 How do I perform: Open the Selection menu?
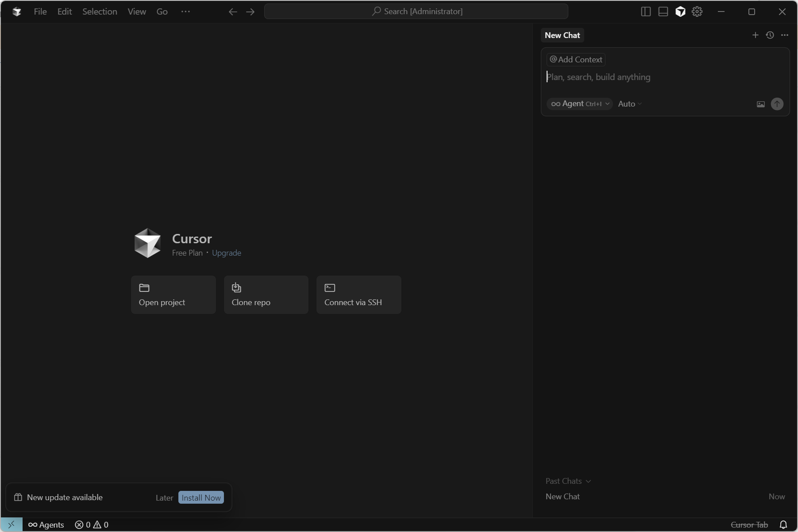click(100, 12)
